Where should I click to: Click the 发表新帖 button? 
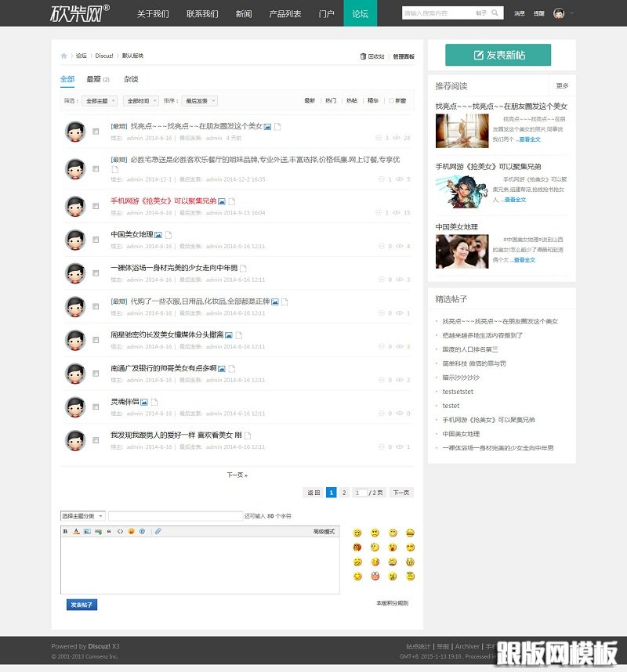[x=497, y=56]
